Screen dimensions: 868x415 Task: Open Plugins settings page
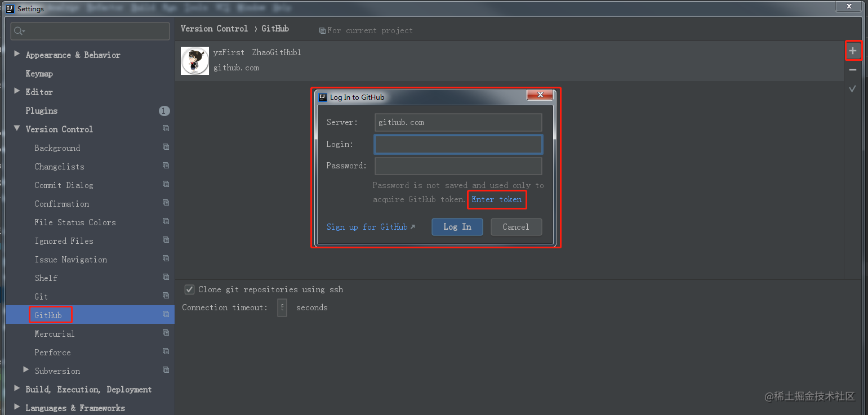42,111
